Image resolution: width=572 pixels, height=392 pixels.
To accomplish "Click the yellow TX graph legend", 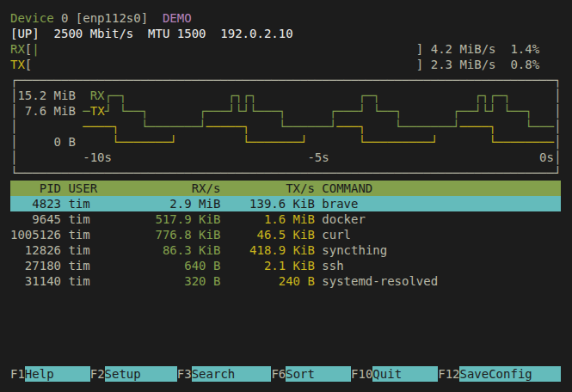I will click(x=97, y=111).
